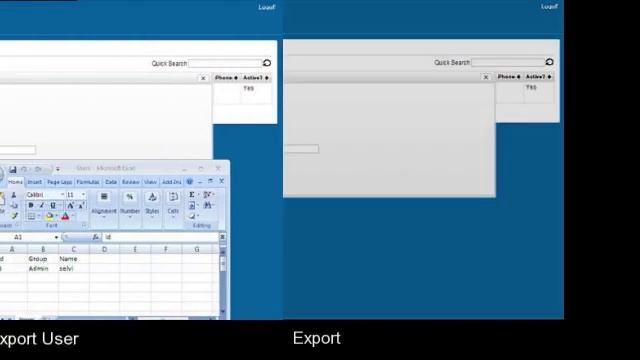Image resolution: width=640 pixels, height=360 pixels.
Task: Close the dialog via X in right Export panel
Action: (x=486, y=77)
